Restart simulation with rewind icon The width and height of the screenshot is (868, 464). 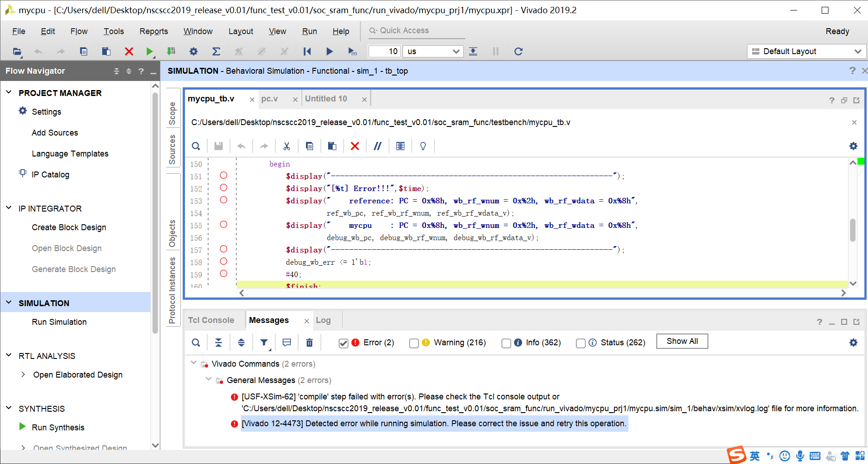(x=307, y=51)
